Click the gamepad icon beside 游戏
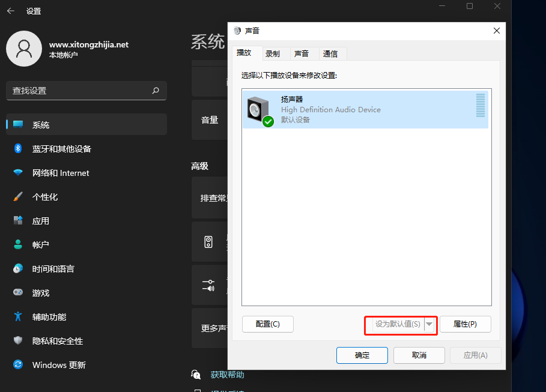Screen dimensions: 546x392 click(18, 292)
